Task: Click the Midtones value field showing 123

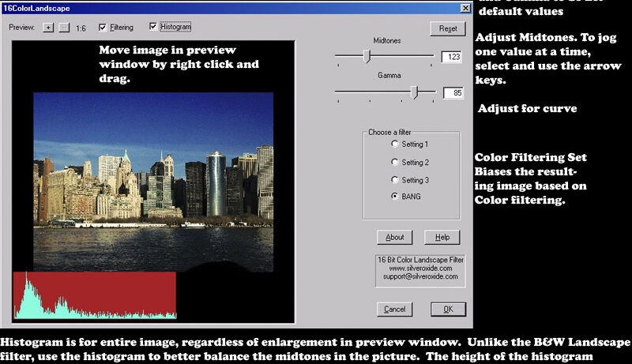Action: 452,57
